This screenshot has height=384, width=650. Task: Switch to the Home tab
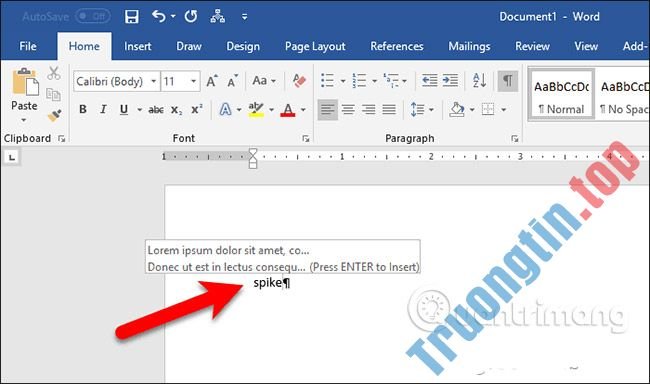click(84, 46)
